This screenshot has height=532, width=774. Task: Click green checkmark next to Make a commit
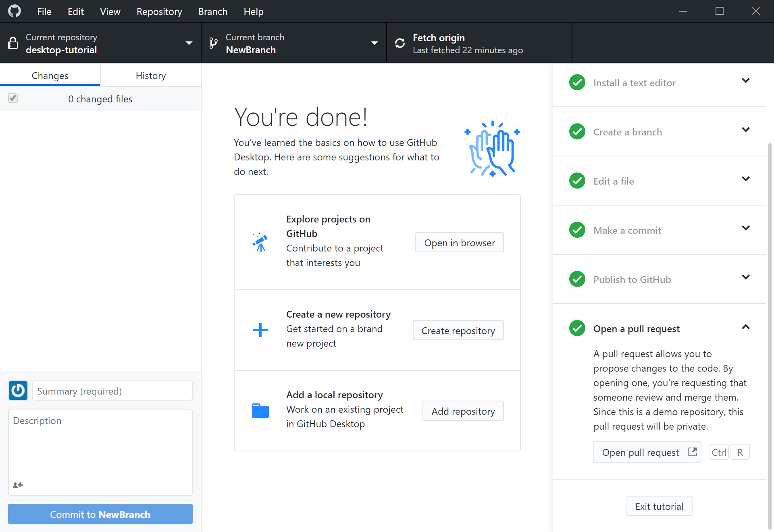577,230
